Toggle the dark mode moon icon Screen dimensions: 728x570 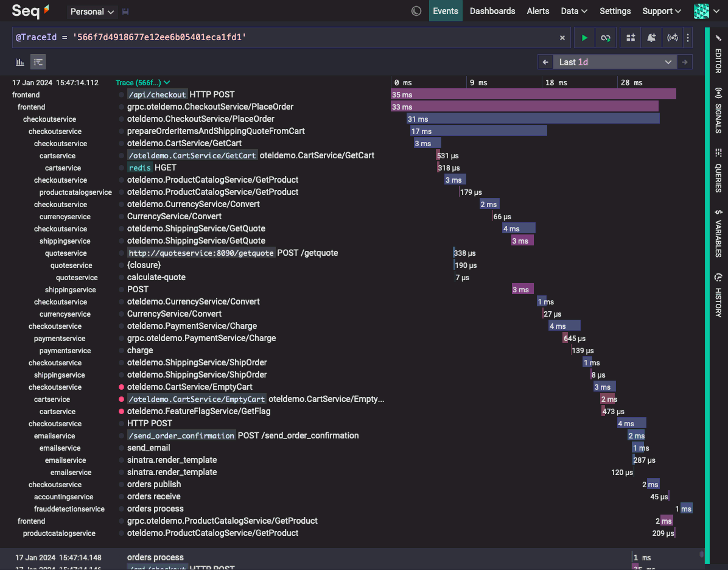[416, 11]
